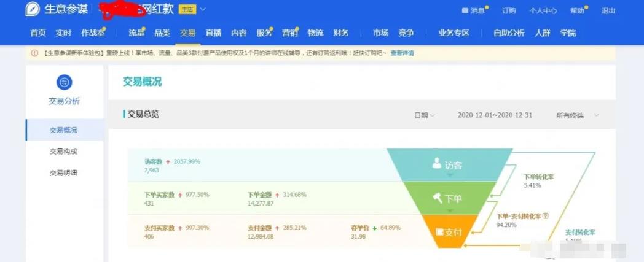Switch to the 财务 tab
Viewport: 644px width, 262px height.
click(341, 33)
